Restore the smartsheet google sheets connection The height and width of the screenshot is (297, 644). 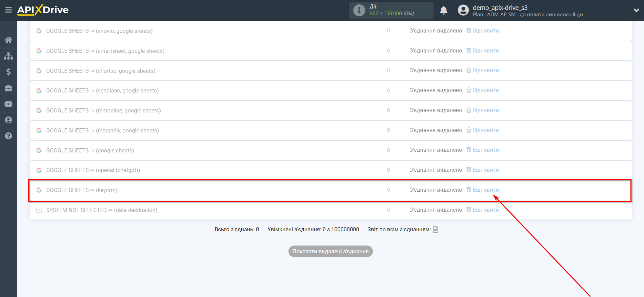[483, 50]
